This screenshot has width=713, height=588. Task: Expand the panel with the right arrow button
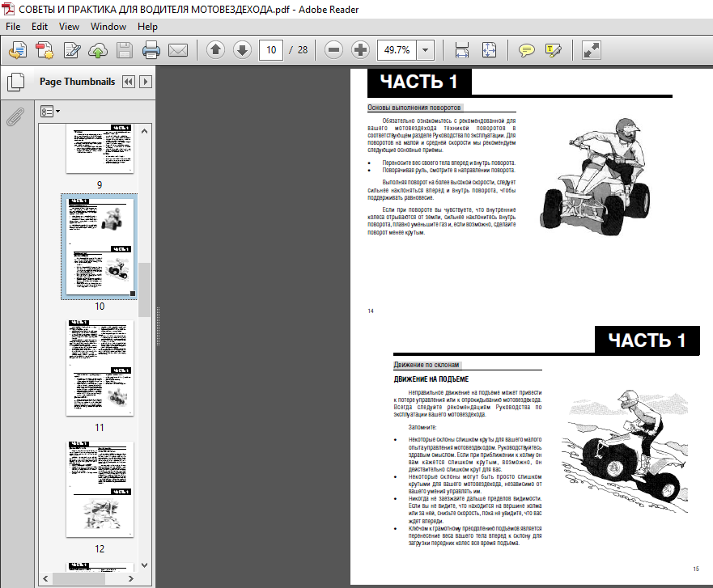146,82
